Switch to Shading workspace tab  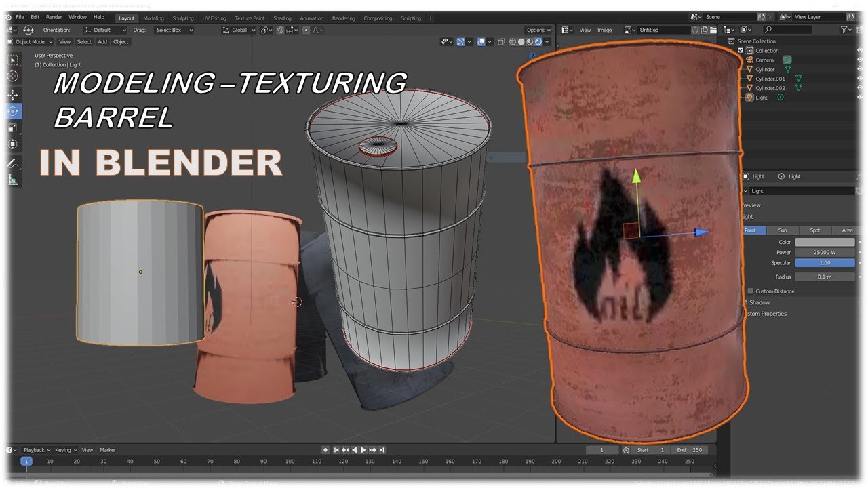coord(282,18)
